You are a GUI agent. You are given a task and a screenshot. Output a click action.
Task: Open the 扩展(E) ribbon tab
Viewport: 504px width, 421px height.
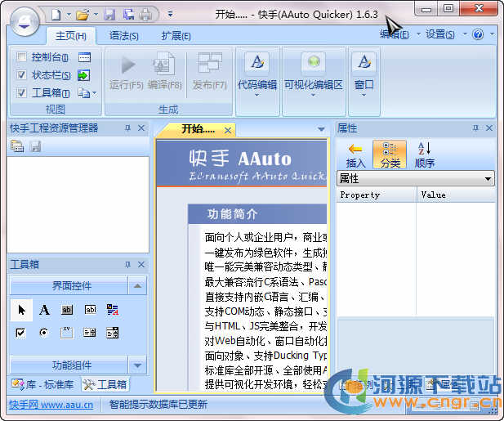176,36
